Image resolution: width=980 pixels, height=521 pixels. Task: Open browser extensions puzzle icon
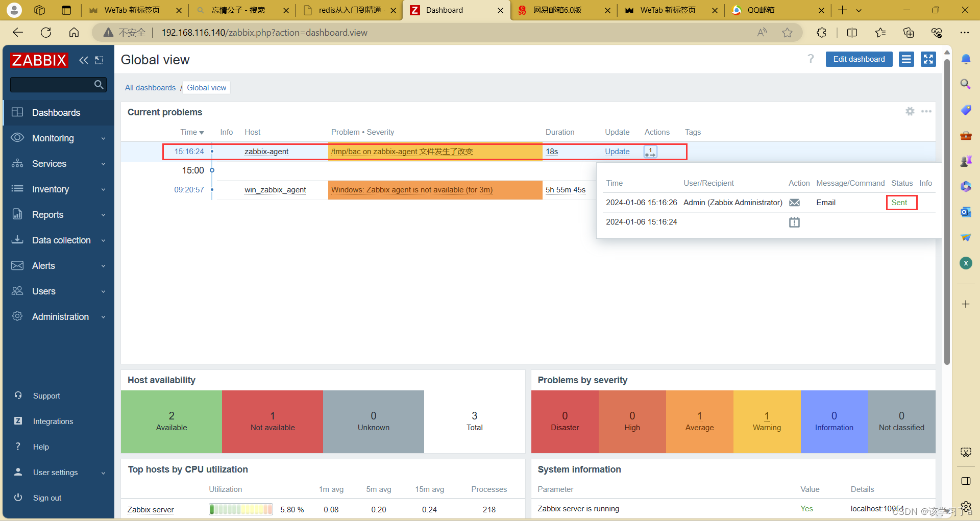tap(821, 33)
